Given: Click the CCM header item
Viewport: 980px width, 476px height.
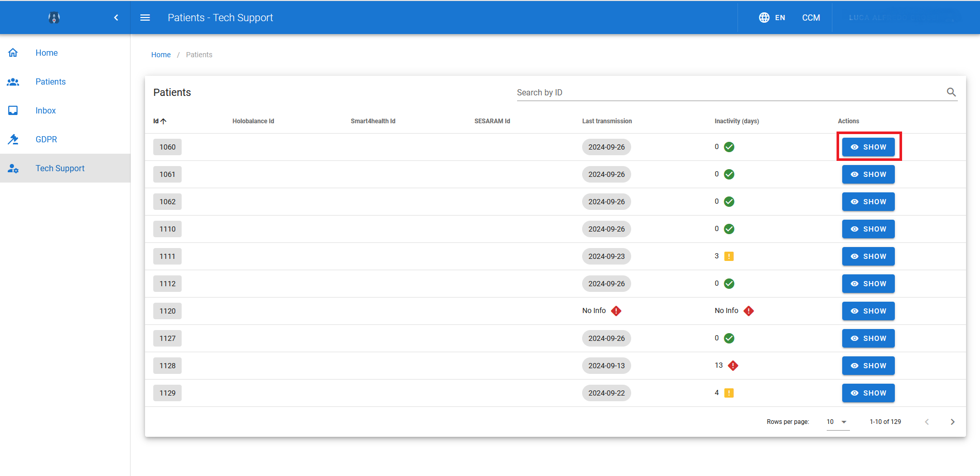Looking at the screenshot, I should (x=811, y=18).
